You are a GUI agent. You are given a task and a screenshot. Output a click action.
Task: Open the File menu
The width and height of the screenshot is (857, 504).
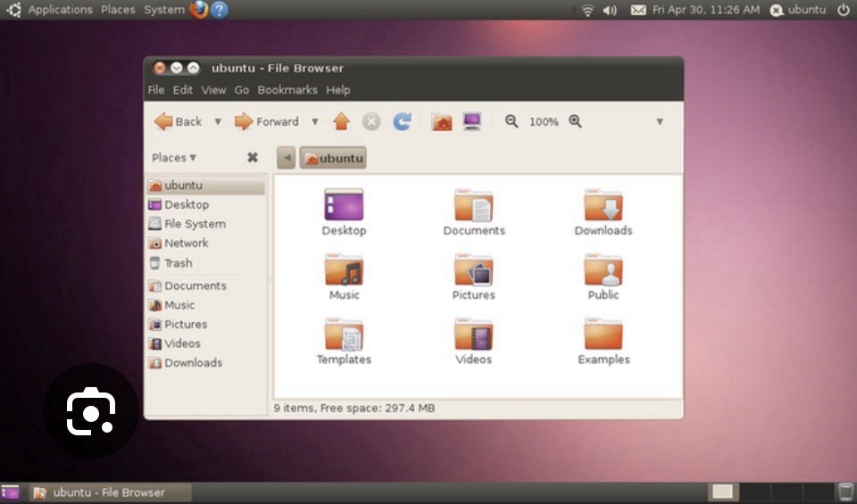[156, 90]
